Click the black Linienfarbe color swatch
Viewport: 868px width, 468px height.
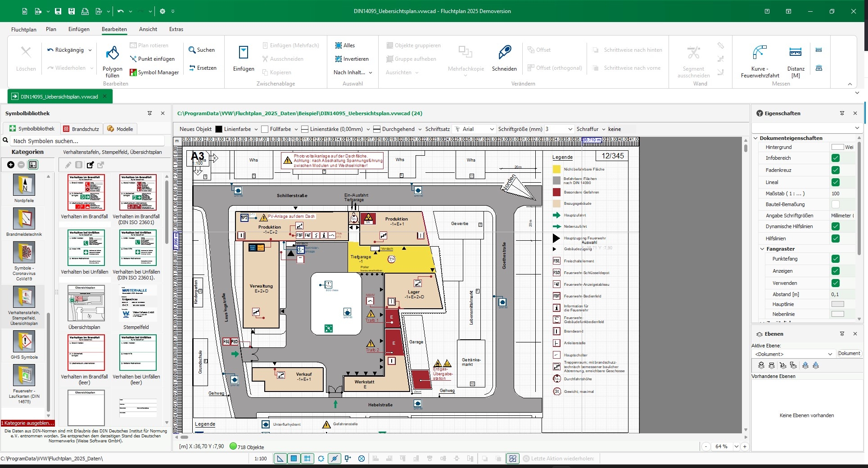pos(219,129)
